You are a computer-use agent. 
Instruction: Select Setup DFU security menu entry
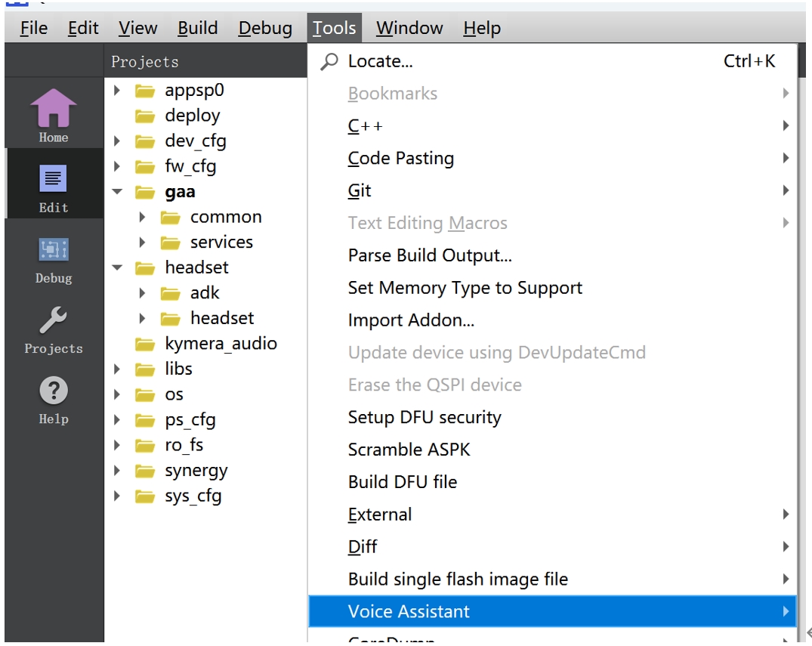pyautogui.click(x=425, y=417)
